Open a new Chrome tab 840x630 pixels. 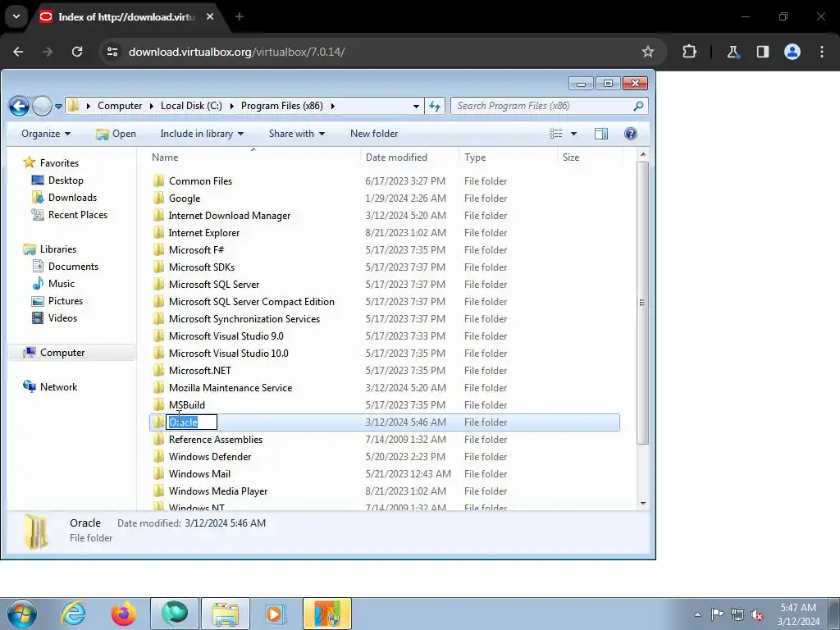coord(240,16)
